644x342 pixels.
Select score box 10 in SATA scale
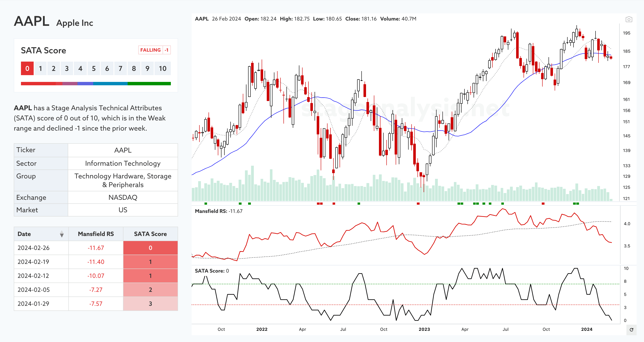163,69
